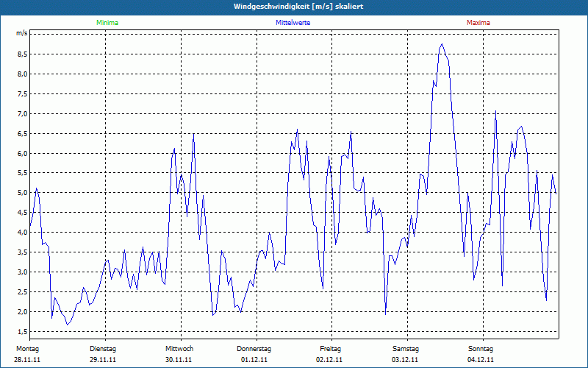Image resolution: width=588 pixels, height=368 pixels.
Task: Click the 2,0 y-axis value
Action: (x=23, y=312)
